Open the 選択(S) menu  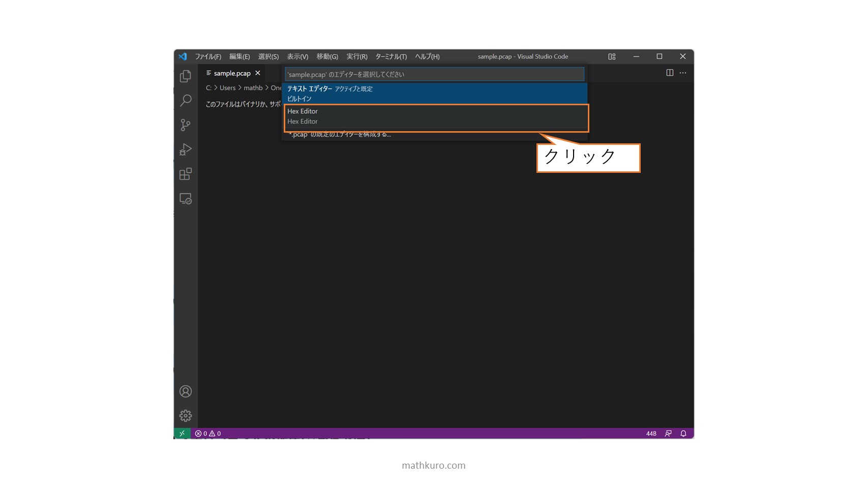coord(268,56)
